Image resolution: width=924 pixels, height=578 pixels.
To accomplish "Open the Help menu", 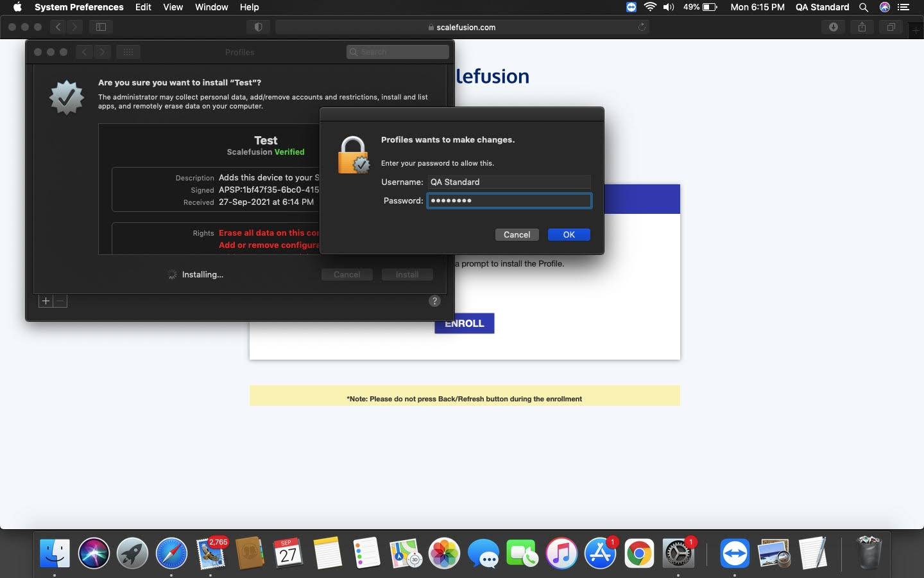I will (x=249, y=7).
